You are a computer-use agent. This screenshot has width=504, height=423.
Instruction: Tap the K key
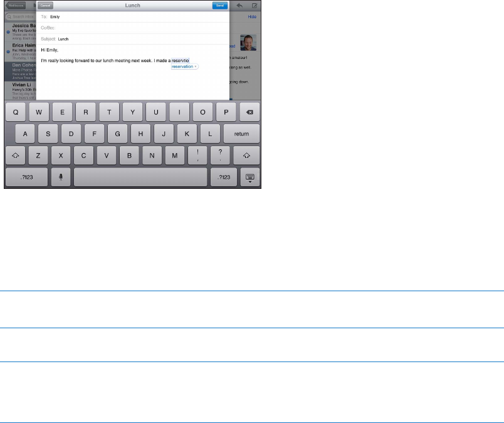click(x=187, y=134)
